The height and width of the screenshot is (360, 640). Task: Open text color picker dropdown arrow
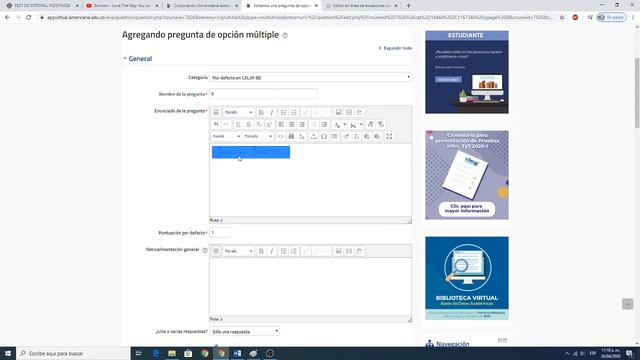click(x=345, y=124)
